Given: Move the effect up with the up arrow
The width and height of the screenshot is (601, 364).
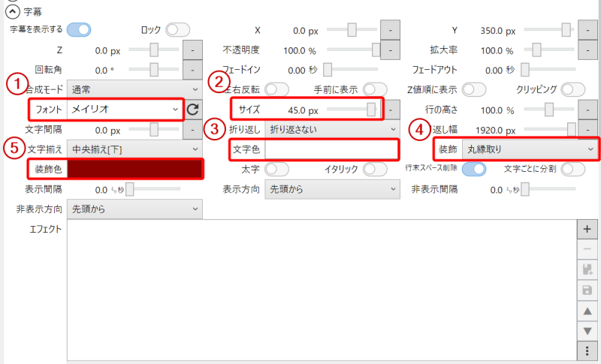Looking at the screenshot, I should point(587,310).
